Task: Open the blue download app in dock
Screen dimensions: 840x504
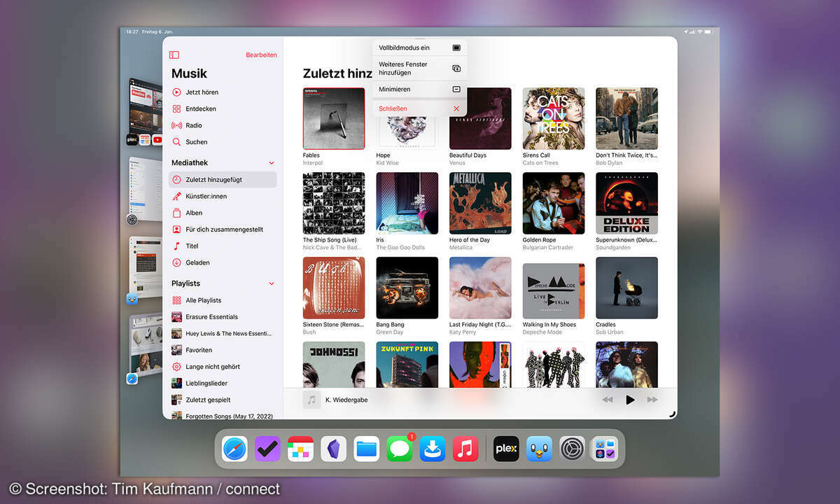Action: [x=433, y=449]
